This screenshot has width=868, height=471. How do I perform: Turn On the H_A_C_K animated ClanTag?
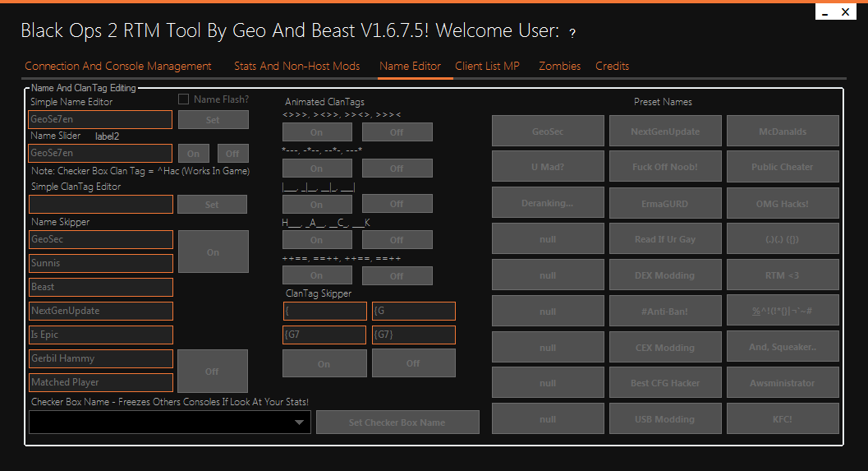pyautogui.click(x=317, y=240)
